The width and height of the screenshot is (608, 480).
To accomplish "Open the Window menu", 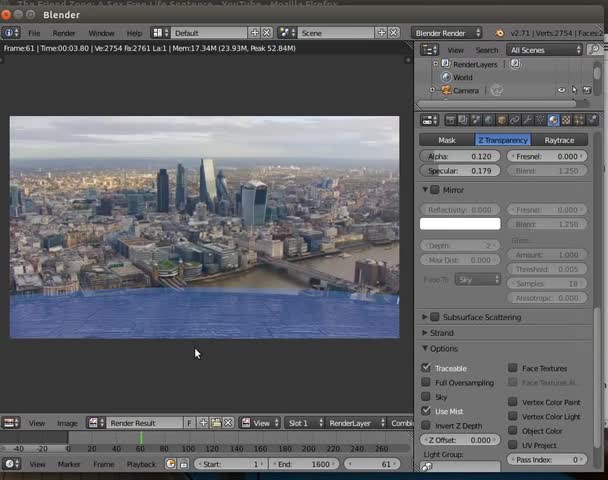I will pyautogui.click(x=101, y=33).
